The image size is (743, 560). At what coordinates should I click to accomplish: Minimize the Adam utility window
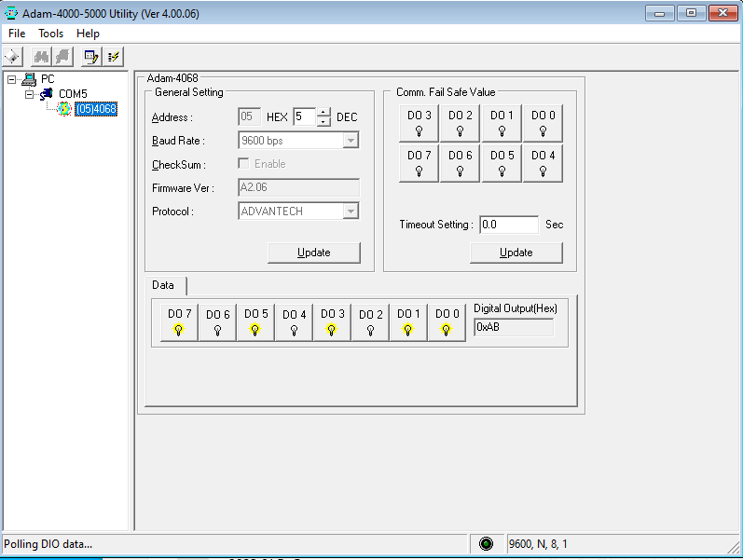(660, 13)
